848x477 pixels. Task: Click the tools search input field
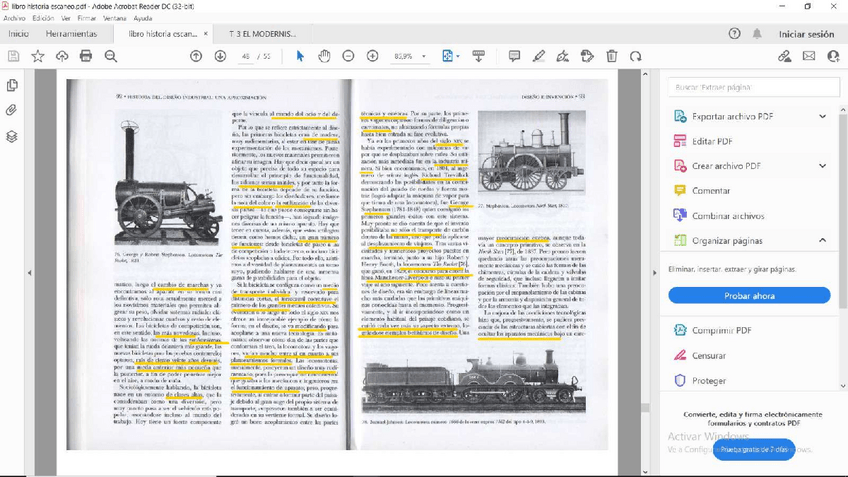pos(755,88)
